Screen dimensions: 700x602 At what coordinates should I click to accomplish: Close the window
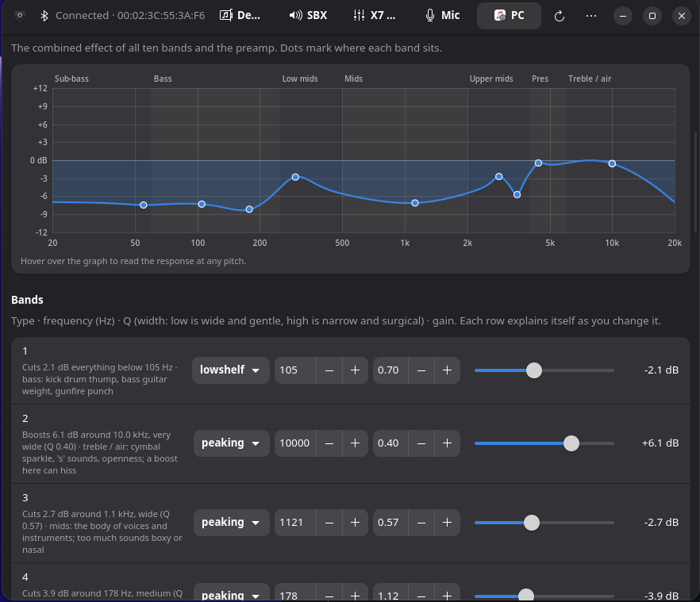[x=682, y=16]
